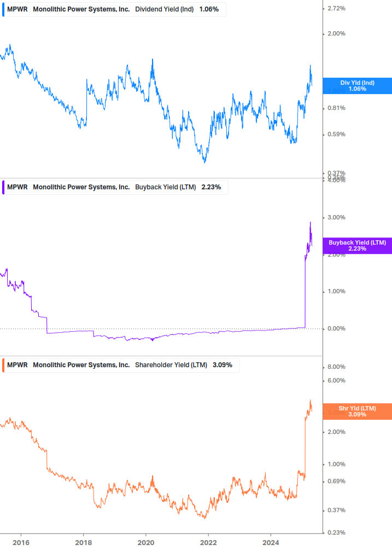This screenshot has height=550, width=392.
Task: Click the 2022 label on the time axis
Action: click(x=208, y=543)
